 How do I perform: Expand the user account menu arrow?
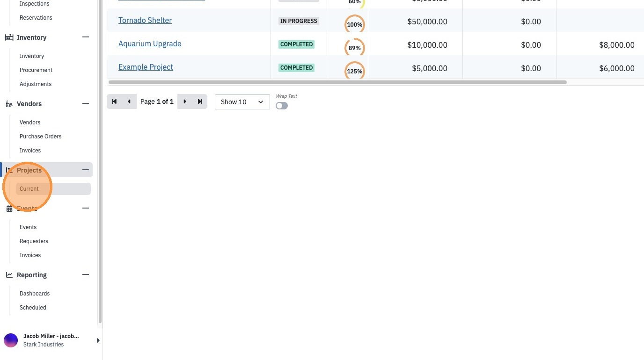pyautogui.click(x=98, y=340)
